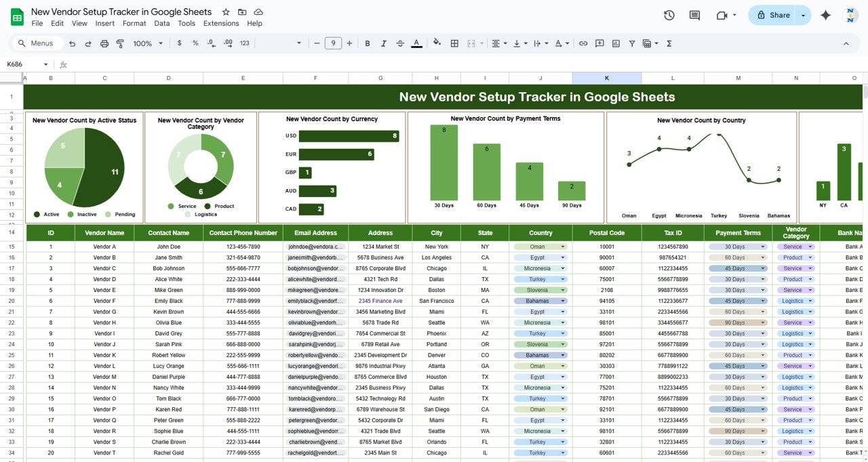Click the font size field

coord(333,43)
